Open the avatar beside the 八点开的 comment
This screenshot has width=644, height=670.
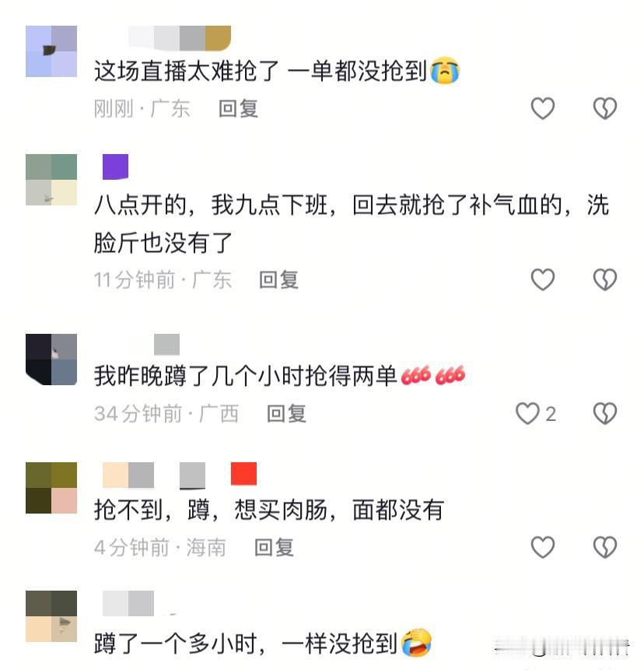51,180
